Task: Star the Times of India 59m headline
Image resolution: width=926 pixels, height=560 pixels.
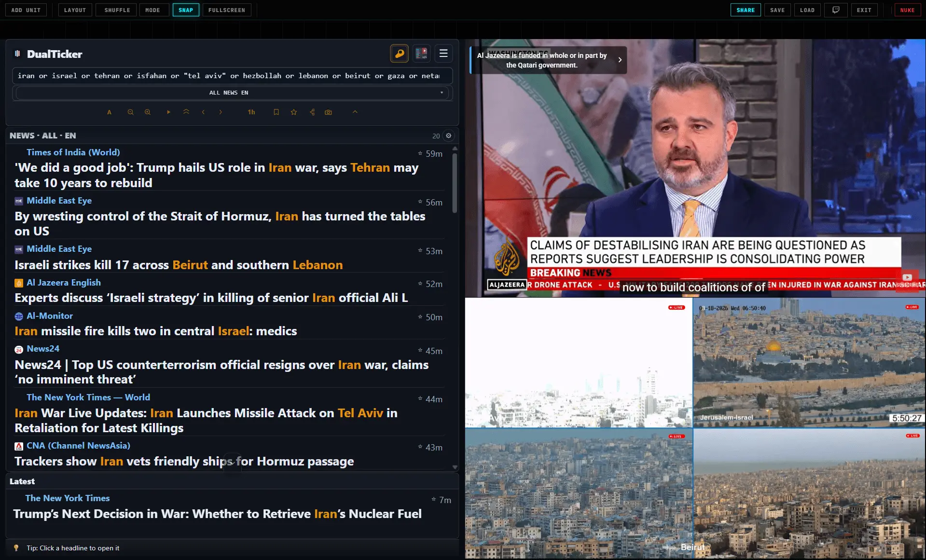Action: [420, 153]
